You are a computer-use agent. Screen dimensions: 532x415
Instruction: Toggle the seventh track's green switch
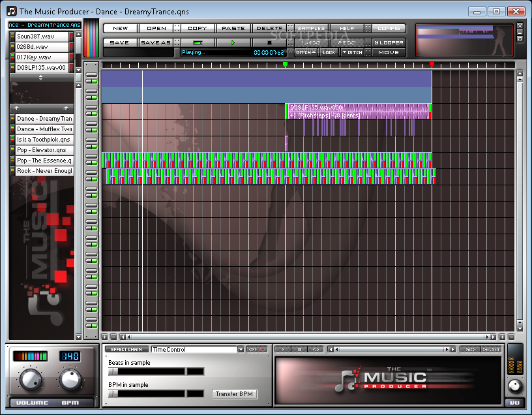point(91,179)
